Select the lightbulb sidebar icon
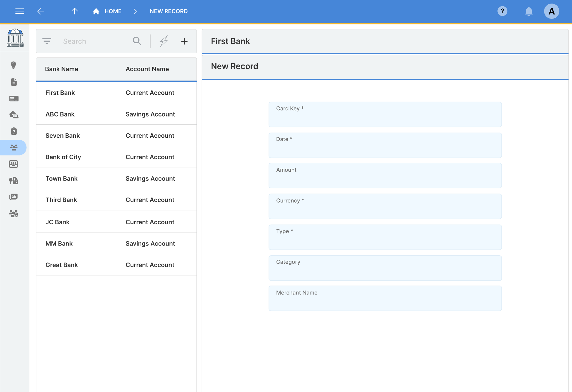Image resolution: width=572 pixels, height=392 pixels. click(14, 65)
